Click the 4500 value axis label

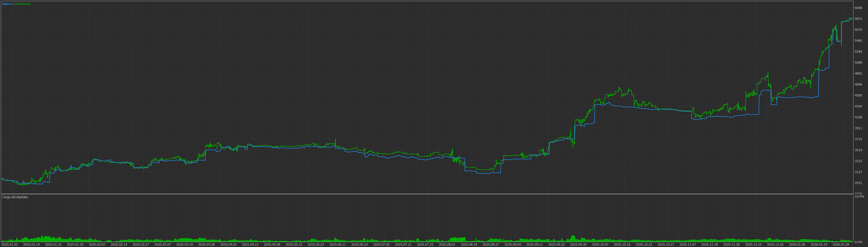[858, 96]
